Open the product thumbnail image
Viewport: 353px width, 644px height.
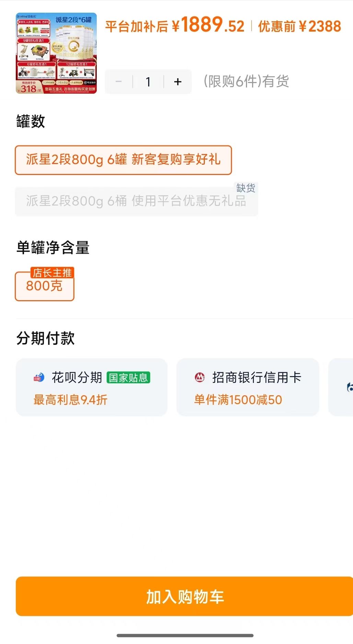click(56, 53)
